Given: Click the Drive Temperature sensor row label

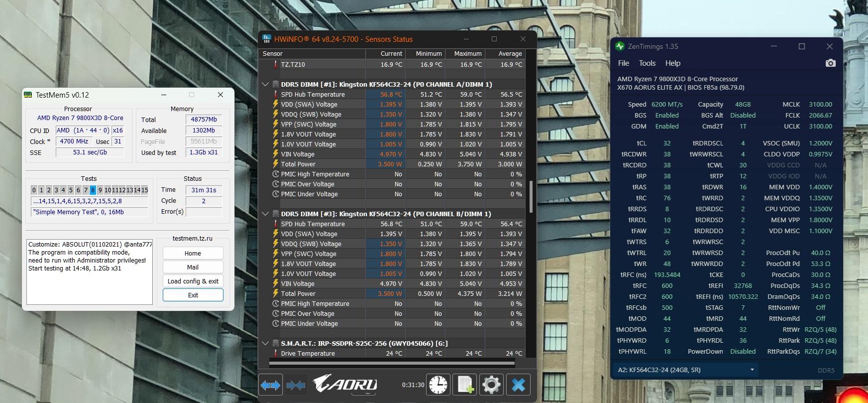Looking at the screenshot, I should coord(308,353).
